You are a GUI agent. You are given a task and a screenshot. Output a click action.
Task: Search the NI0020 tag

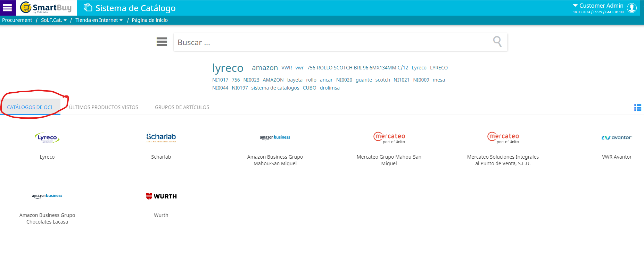click(344, 80)
